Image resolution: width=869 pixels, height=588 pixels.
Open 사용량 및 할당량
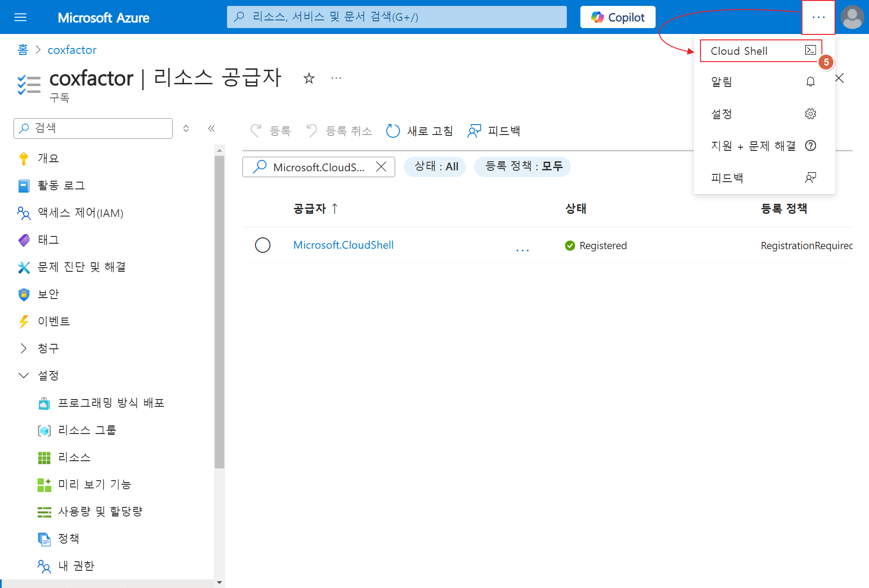click(x=100, y=512)
